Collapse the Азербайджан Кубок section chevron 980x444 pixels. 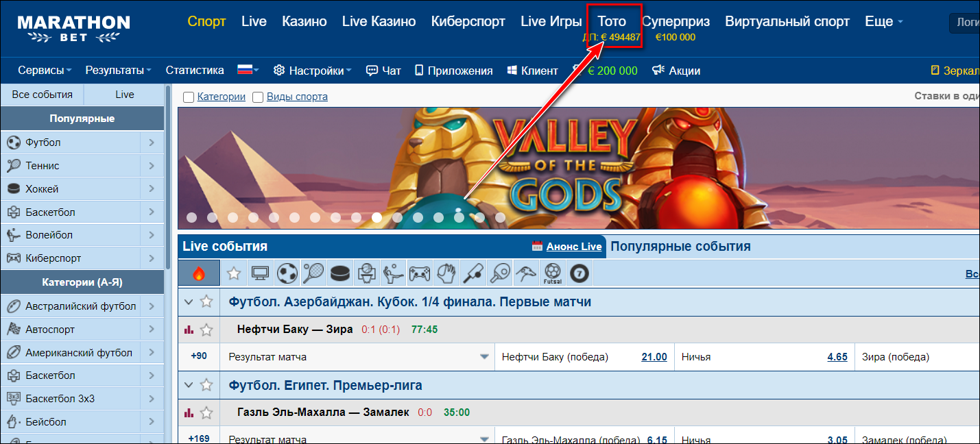pyautogui.click(x=189, y=301)
